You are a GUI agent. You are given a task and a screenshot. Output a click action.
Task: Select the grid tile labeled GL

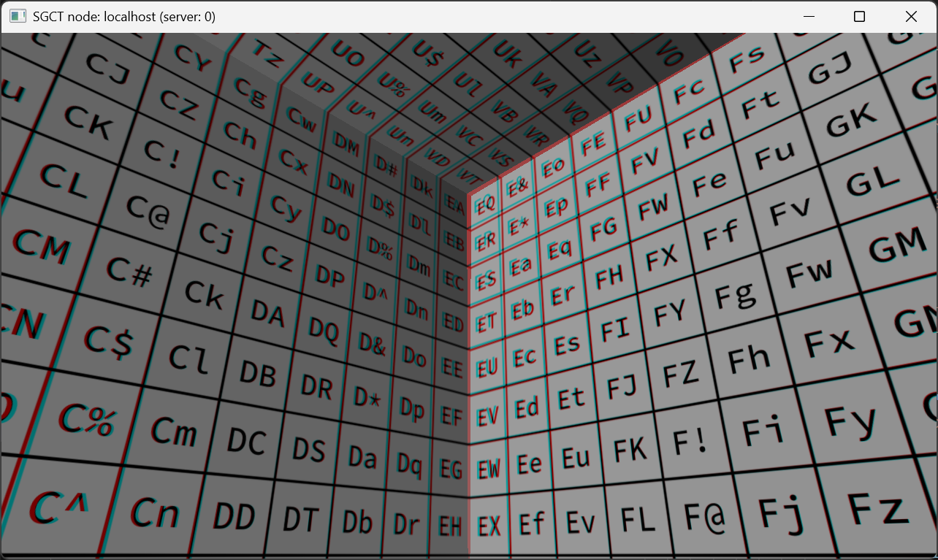[873, 180]
